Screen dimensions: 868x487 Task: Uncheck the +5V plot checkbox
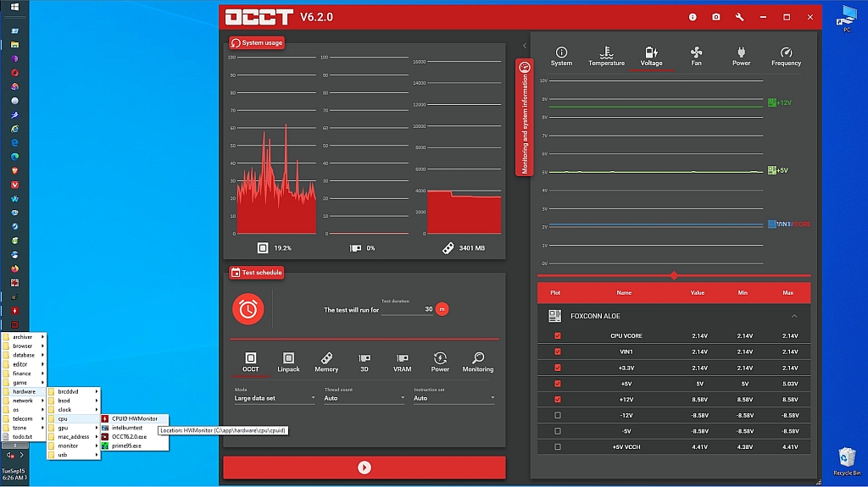coord(558,384)
